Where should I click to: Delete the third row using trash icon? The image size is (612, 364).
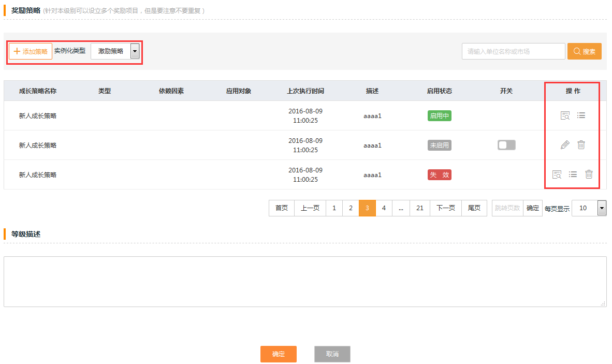pyautogui.click(x=589, y=174)
